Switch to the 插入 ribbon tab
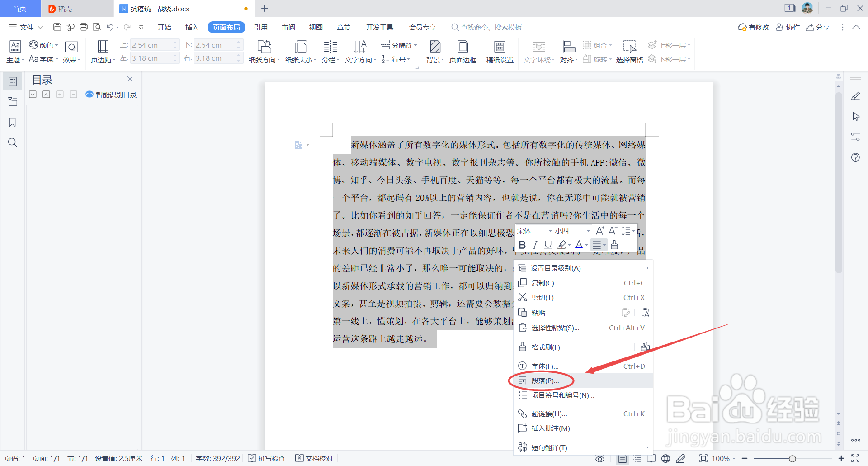The height and width of the screenshot is (466, 868). pyautogui.click(x=192, y=27)
